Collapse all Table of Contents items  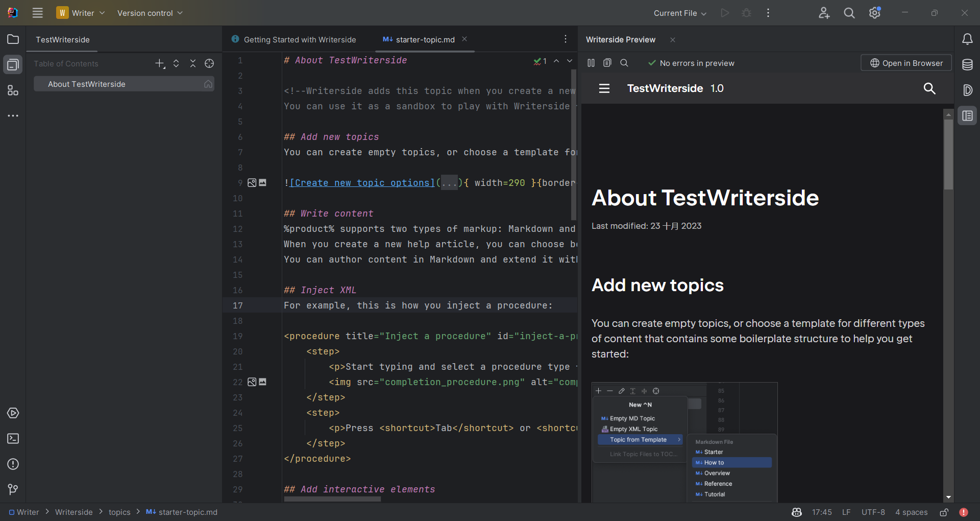tap(193, 63)
